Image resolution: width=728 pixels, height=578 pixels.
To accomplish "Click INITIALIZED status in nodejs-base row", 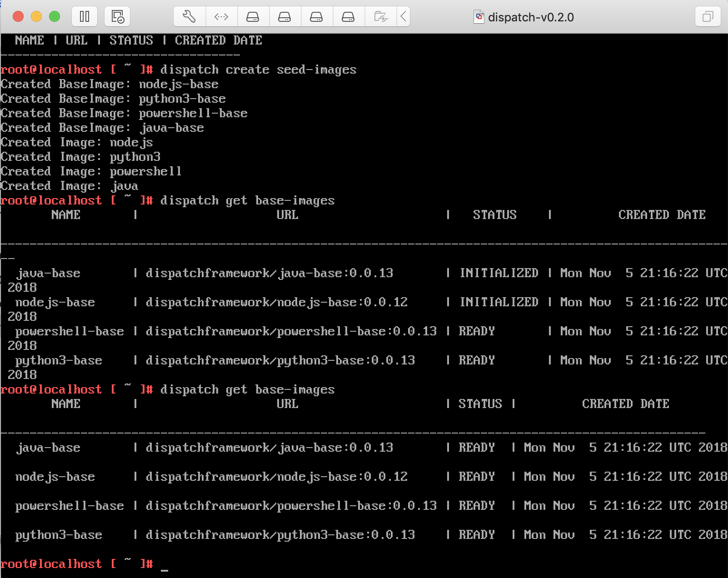I will [499, 302].
